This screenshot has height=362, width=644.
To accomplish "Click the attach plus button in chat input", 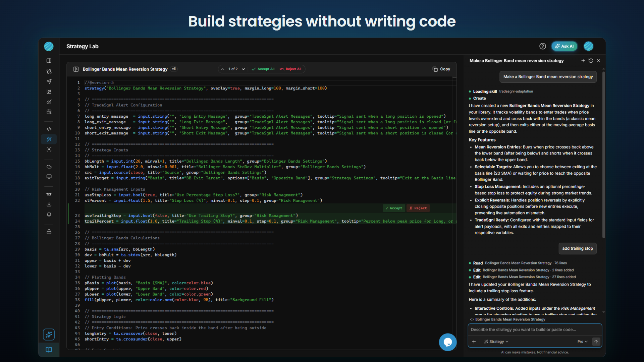I will pyautogui.click(x=474, y=342).
